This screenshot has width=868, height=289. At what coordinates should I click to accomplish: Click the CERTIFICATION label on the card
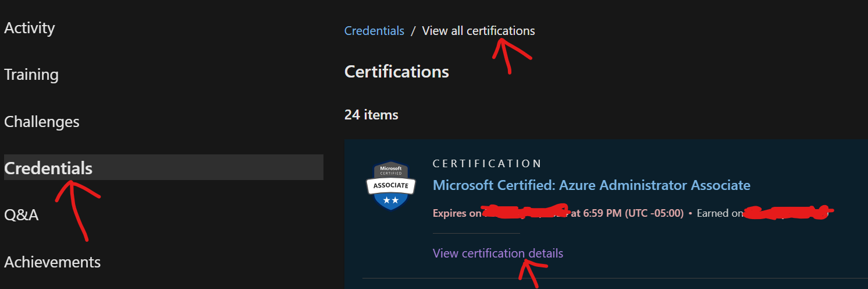(487, 164)
